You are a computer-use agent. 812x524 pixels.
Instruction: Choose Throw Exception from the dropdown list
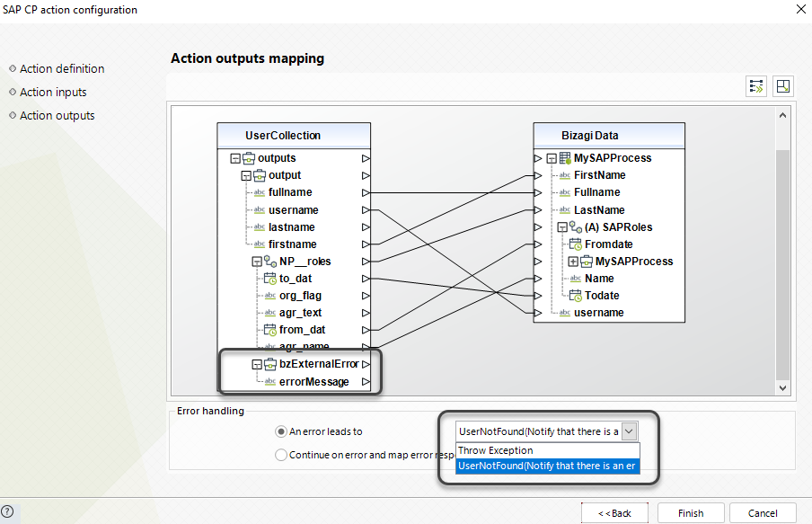pyautogui.click(x=496, y=450)
